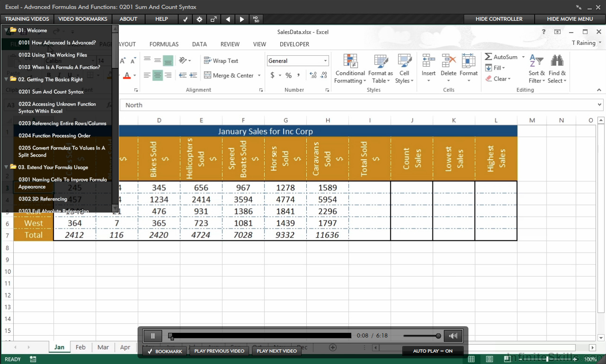The width and height of the screenshot is (606, 364).
Task: Click HIDE CONTROLLER button
Action: (499, 19)
